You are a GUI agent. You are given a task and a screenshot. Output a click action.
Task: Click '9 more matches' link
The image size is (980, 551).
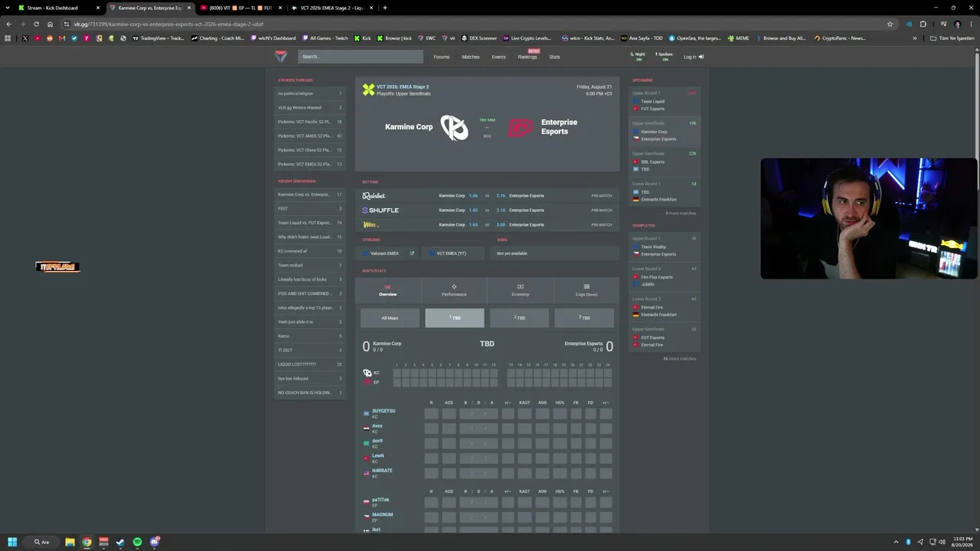[x=681, y=213]
